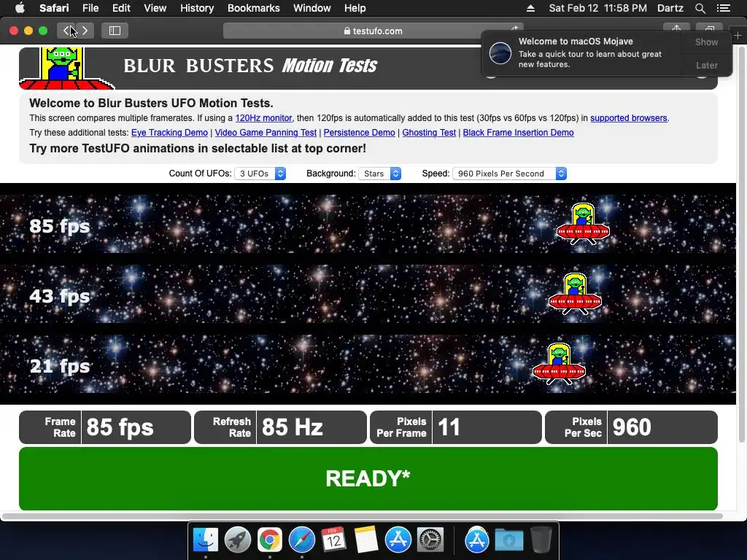Image resolution: width=747 pixels, height=560 pixels.
Task: Open the Bookmarks menu
Action: point(253,8)
